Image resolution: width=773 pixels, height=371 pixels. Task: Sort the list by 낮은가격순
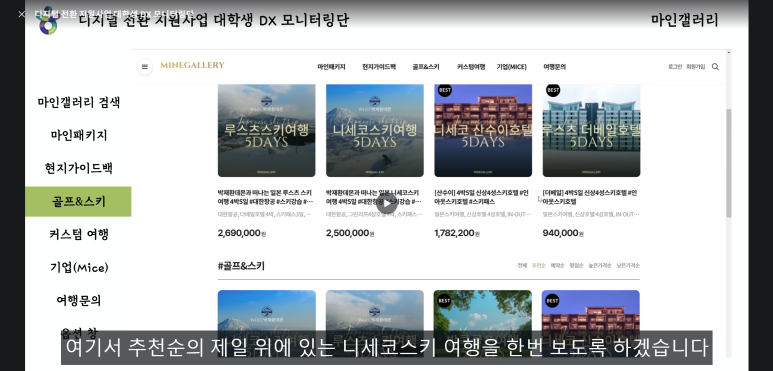click(628, 266)
